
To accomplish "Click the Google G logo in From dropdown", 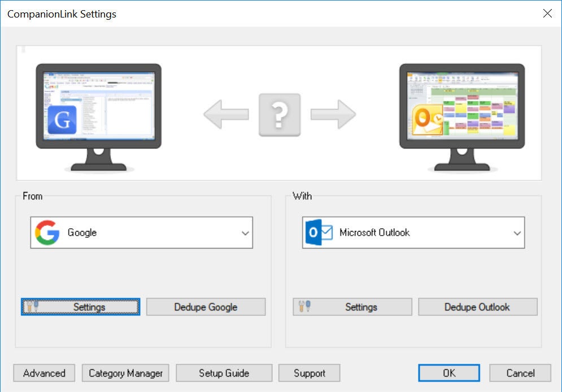I will 47,233.
